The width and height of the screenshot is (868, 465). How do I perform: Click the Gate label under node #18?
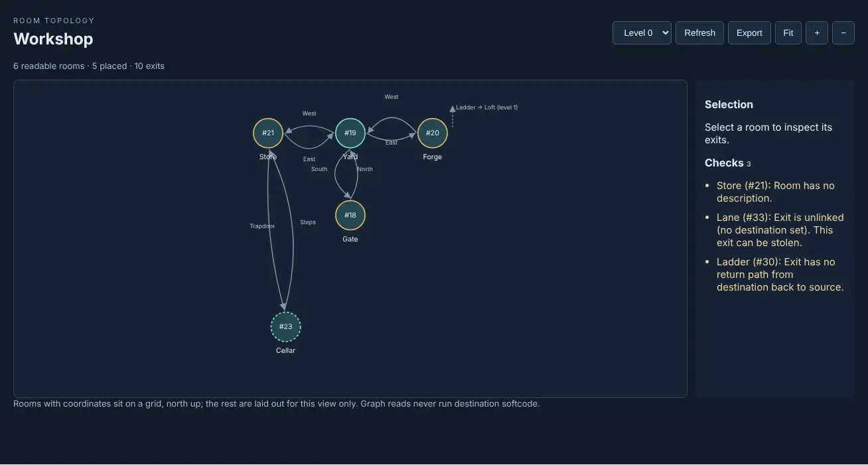click(350, 239)
